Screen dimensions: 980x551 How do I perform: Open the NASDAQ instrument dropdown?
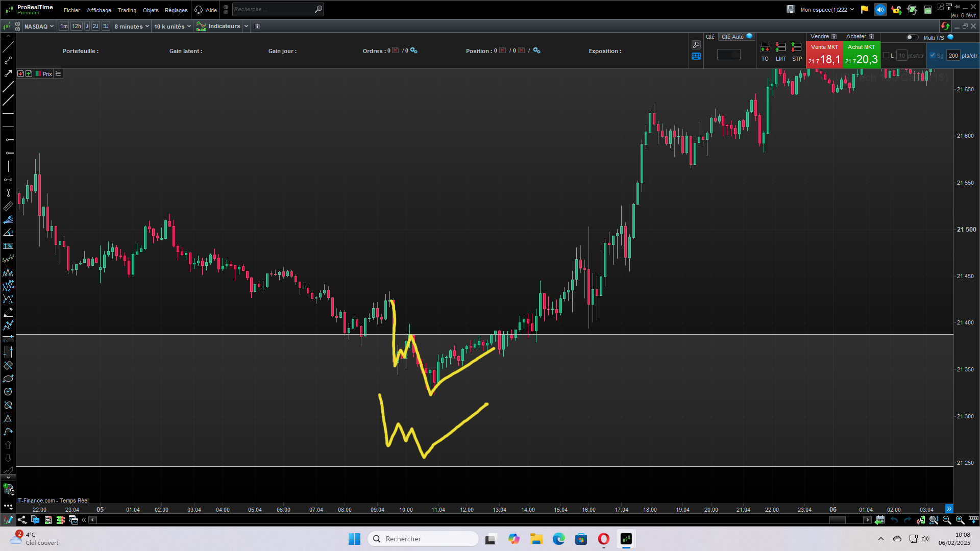click(39, 27)
